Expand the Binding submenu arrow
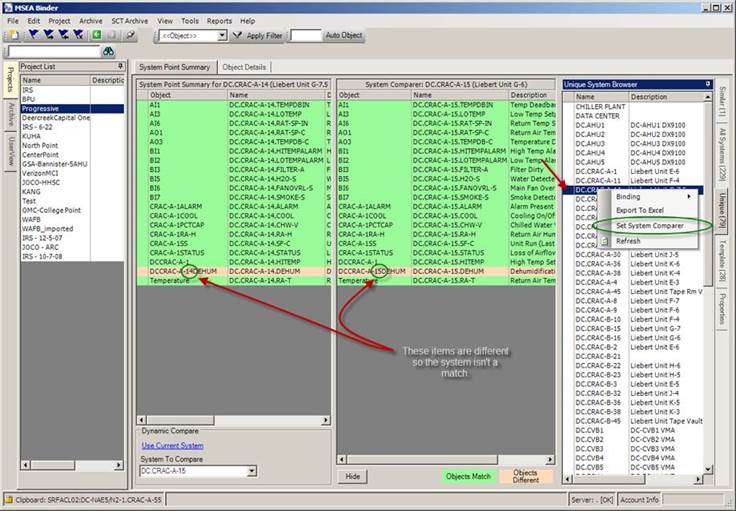 (689, 196)
